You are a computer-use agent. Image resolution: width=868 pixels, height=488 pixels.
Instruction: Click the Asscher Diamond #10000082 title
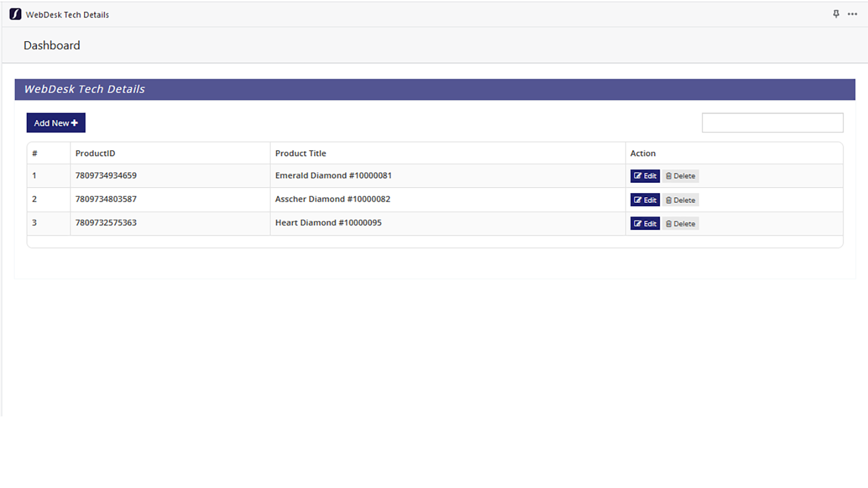(x=333, y=199)
